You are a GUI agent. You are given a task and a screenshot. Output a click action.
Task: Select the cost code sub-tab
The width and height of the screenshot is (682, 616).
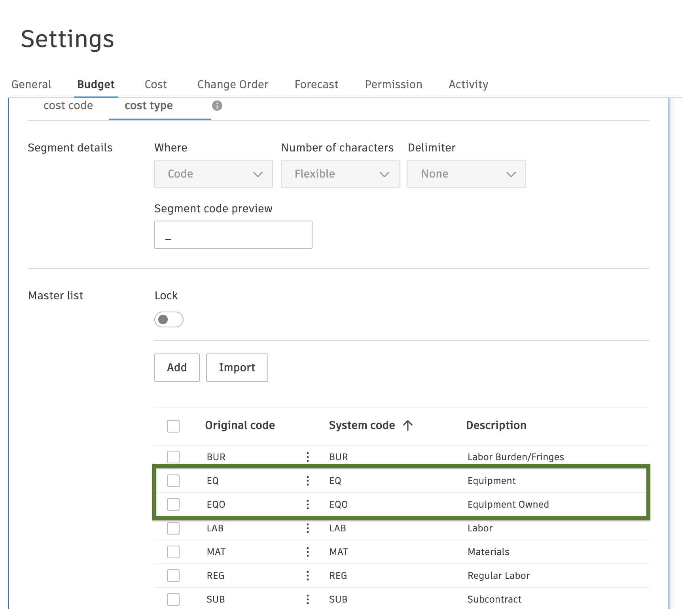[x=68, y=106]
